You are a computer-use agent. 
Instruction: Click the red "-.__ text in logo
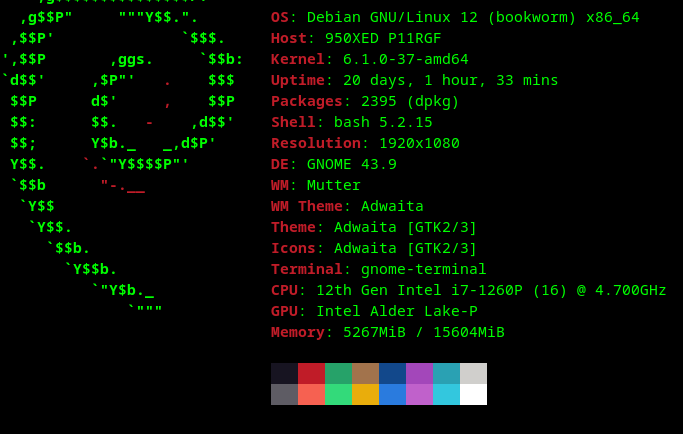(123, 186)
